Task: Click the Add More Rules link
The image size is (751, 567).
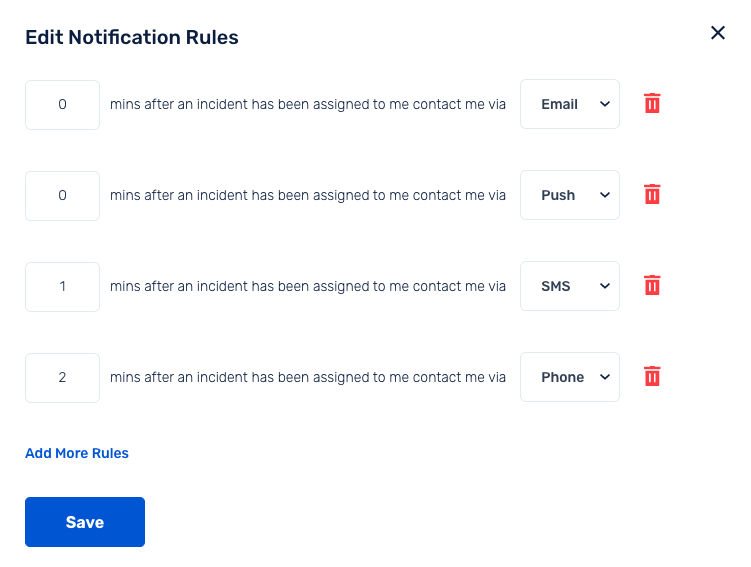Action: 77,453
